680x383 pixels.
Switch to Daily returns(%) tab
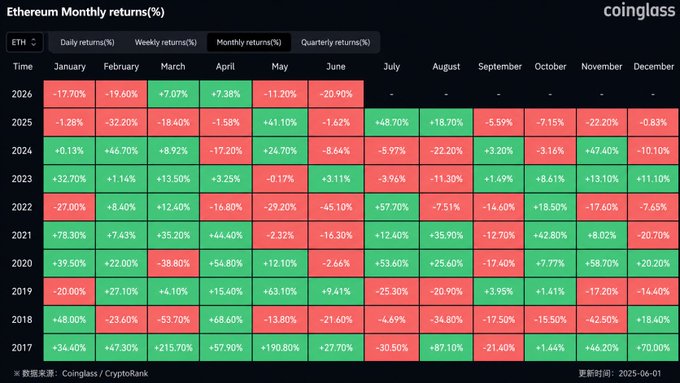(87, 42)
